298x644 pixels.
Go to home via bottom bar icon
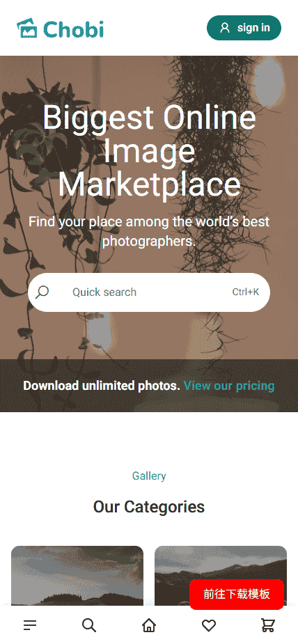[x=149, y=625]
